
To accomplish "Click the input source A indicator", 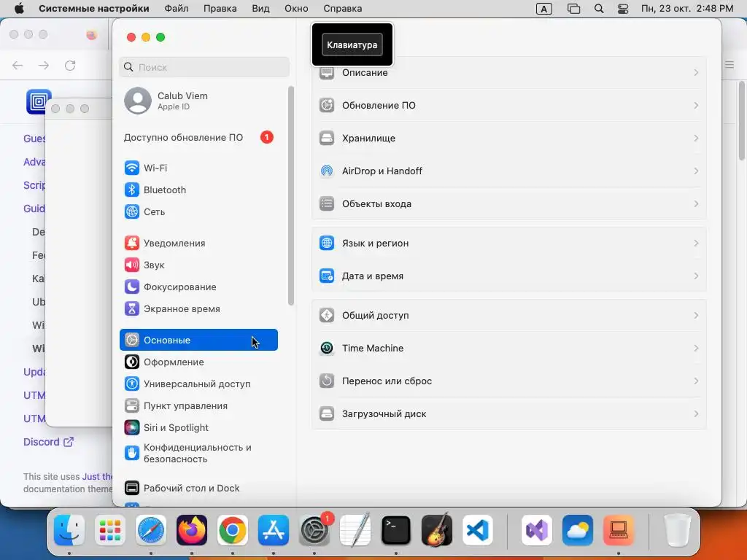I will click(x=543, y=9).
